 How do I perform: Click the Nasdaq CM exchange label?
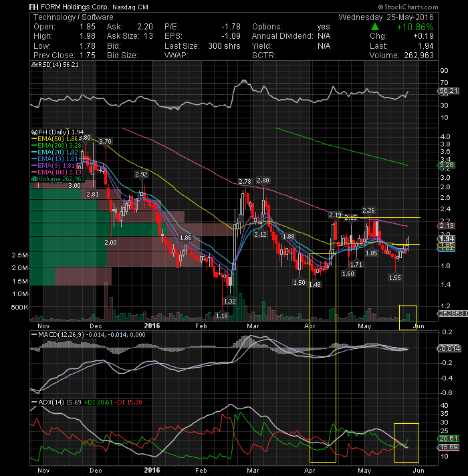point(130,7)
